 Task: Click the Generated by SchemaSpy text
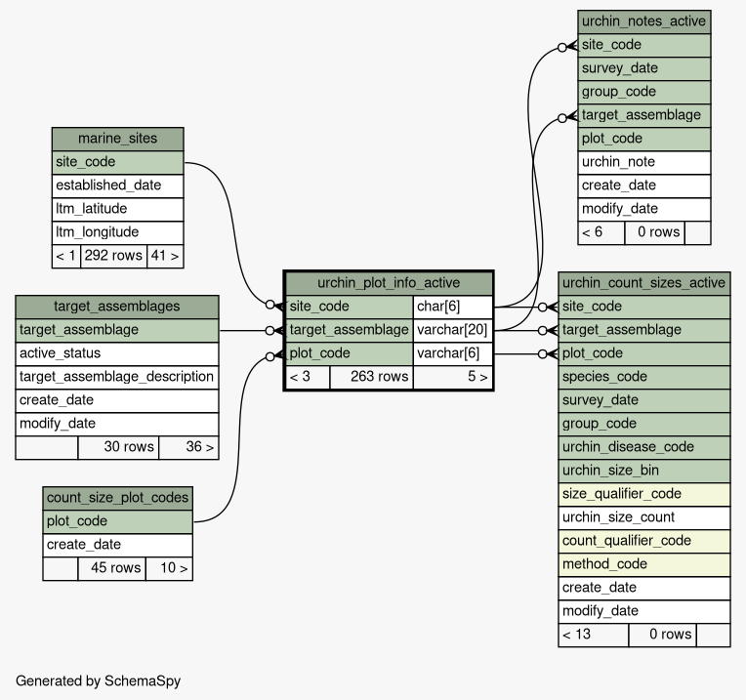99,681
